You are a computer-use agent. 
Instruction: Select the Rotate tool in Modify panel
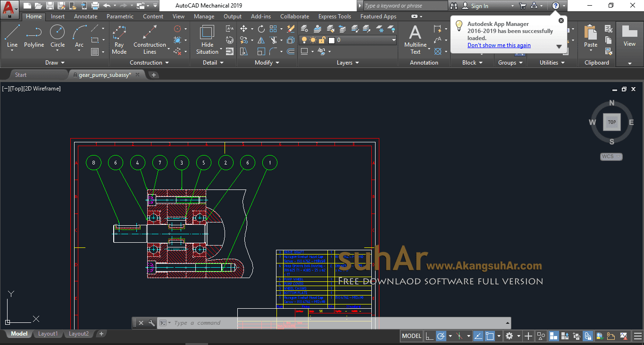pos(261,29)
